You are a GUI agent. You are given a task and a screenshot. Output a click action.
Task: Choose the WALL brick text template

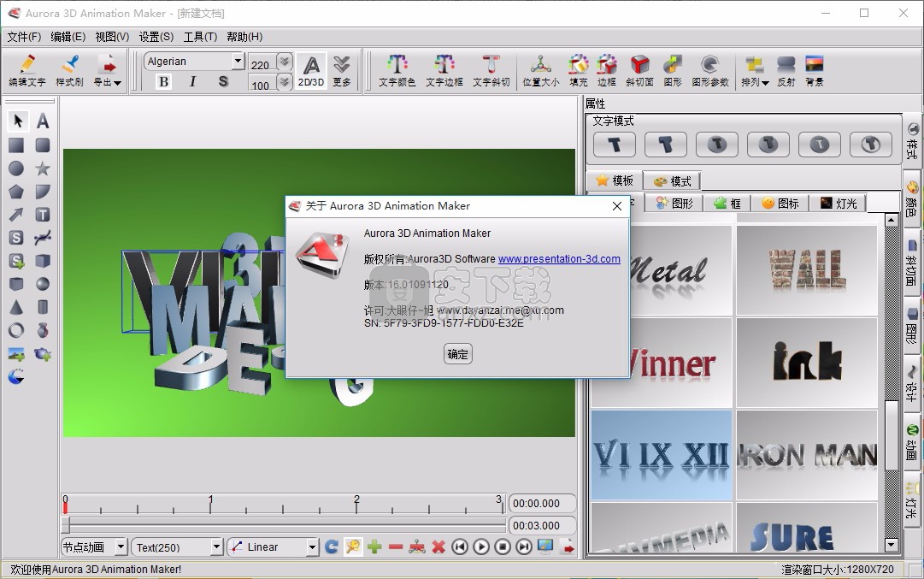click(807, 270)
